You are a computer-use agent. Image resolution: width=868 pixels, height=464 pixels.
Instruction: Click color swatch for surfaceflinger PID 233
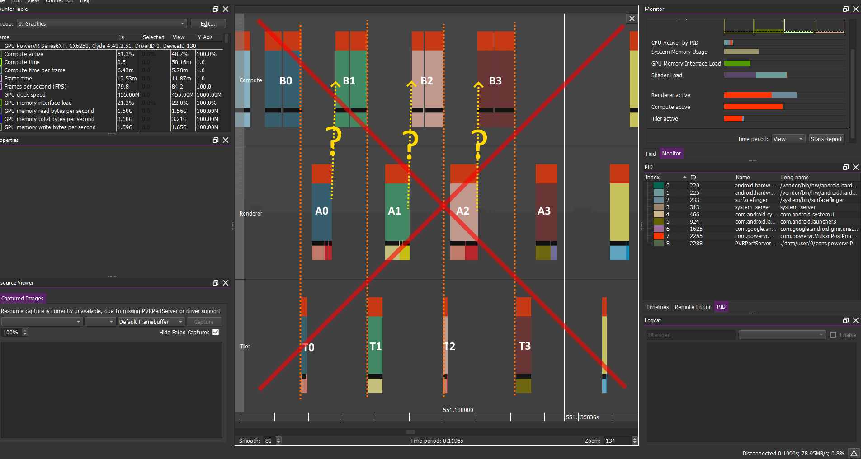(x=659, y=200)
